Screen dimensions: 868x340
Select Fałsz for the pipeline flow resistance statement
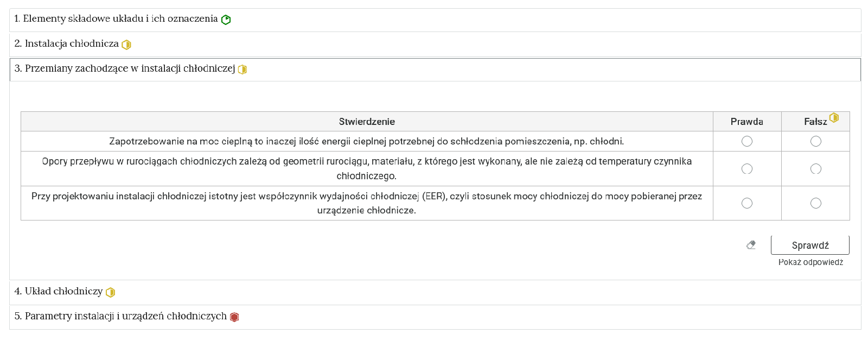815,169
